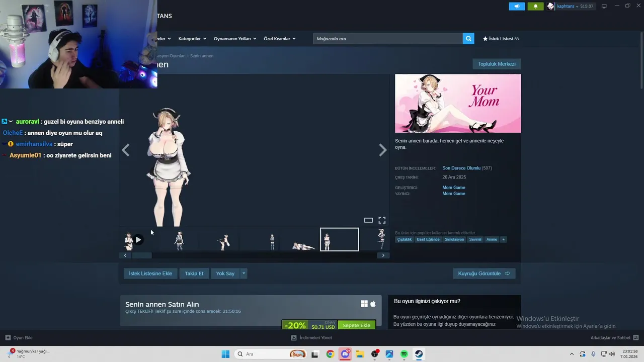This screenshot has height=362, width=644.
Task: Expand the Özel Kısımlar menu
Action: click(279, 39)
